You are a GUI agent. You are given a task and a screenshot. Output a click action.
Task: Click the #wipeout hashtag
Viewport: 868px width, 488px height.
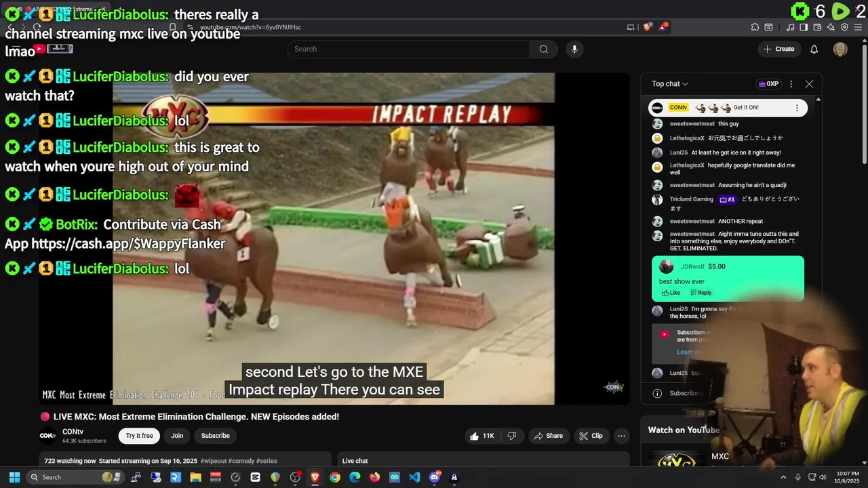coord(214,461)
